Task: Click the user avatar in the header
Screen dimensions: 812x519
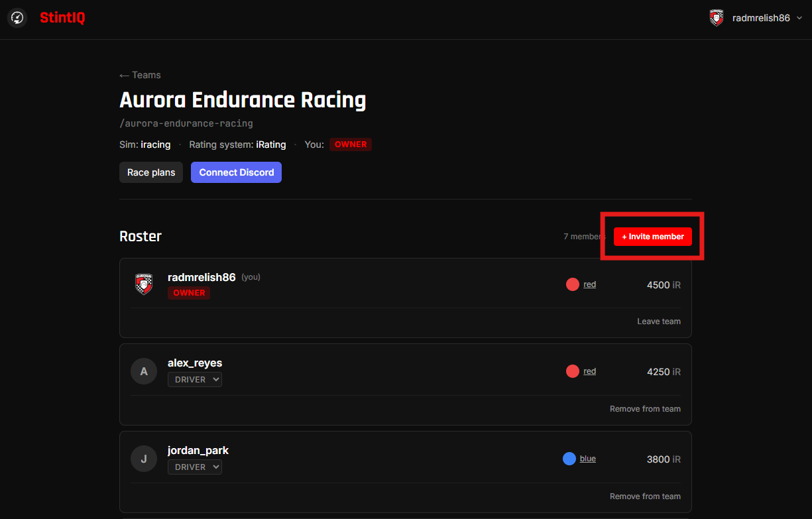Action: coord(716,18)
